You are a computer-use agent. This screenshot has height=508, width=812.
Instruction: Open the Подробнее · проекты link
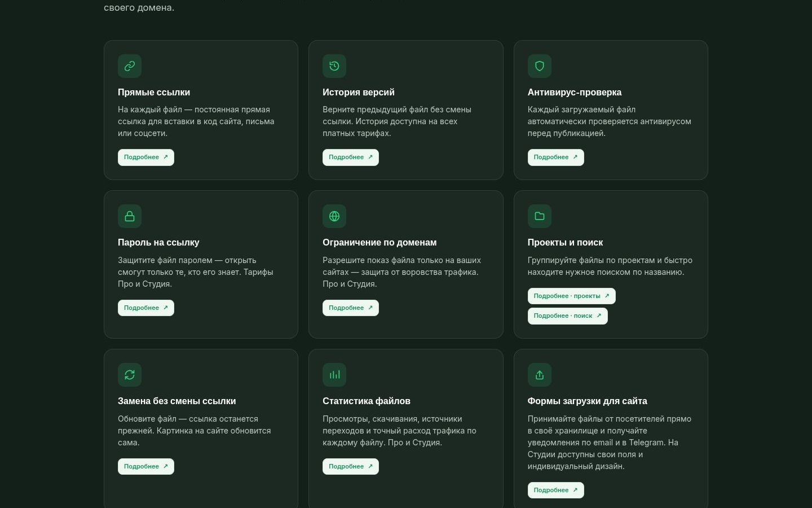coord(572,296)
